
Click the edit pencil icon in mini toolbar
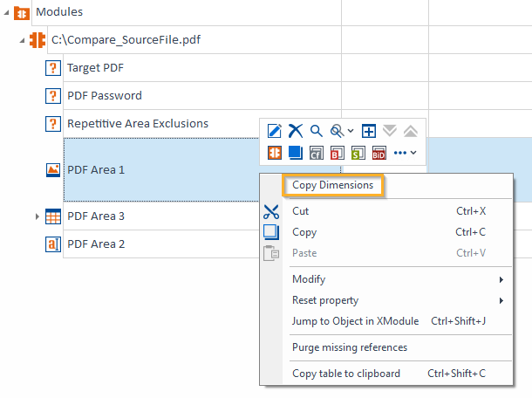tap(275, 131)
